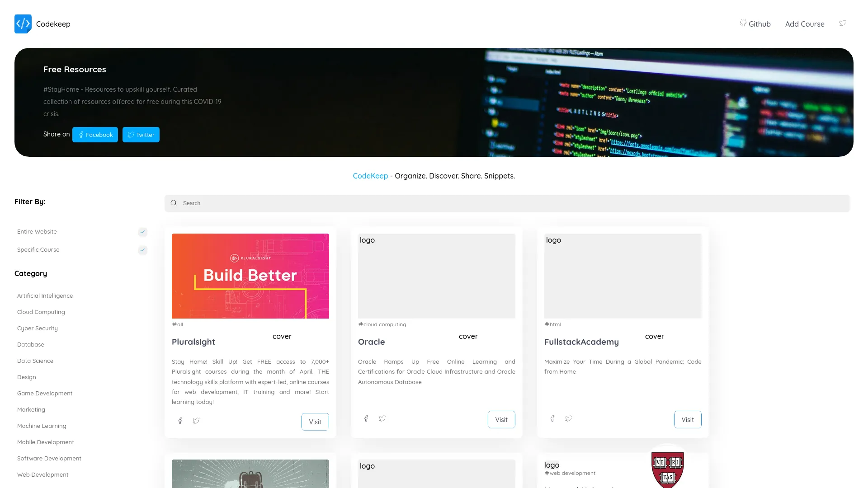The height and width of the screenshot is (488, 868).
Task: Share Pluralsight card on Twitter
Action: [196, 421]
